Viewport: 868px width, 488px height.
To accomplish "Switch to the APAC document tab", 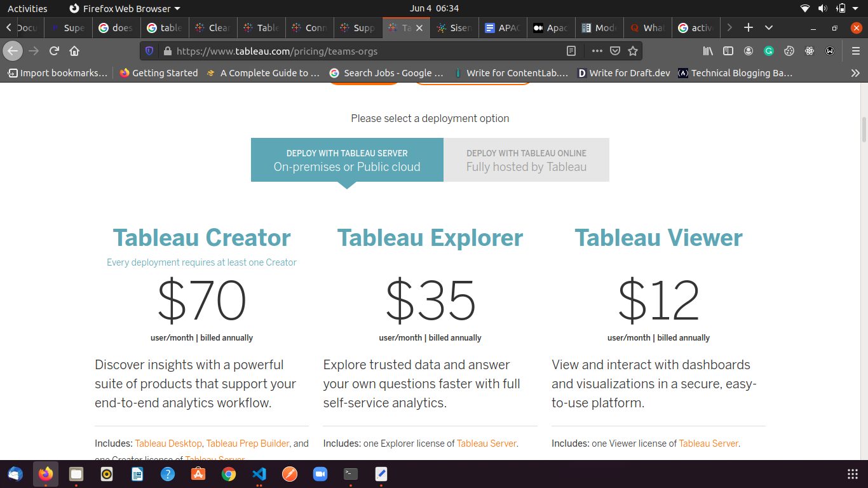I will pyautogui.click(x=503, y=28).
